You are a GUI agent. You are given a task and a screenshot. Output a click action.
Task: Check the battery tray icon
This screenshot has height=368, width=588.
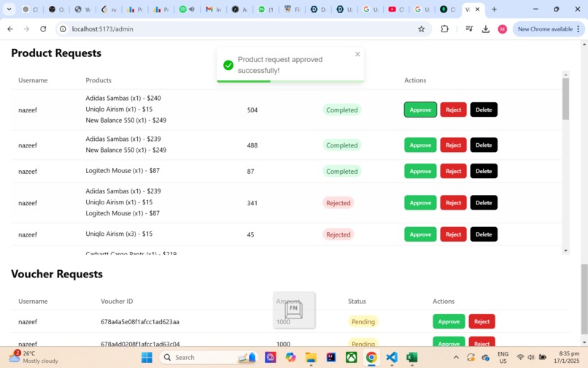(543, 357)
